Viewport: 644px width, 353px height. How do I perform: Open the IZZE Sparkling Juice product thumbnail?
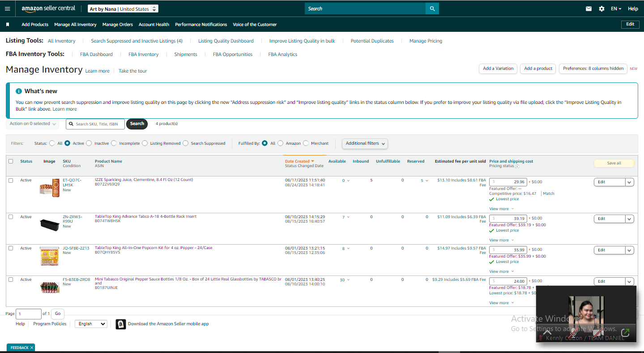tap(49, 187)
